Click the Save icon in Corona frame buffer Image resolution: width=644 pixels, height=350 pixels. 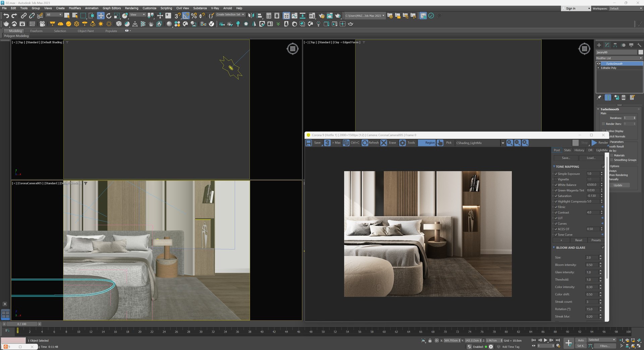(309, 143)
